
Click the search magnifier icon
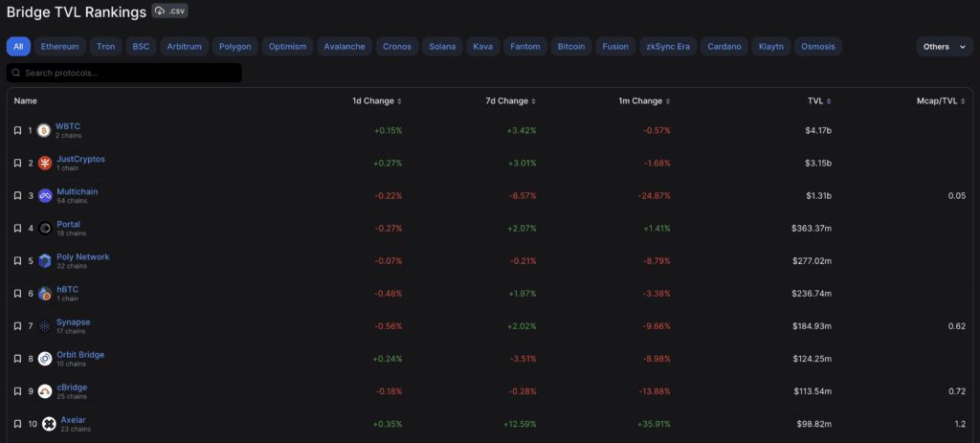click(16, 73)
